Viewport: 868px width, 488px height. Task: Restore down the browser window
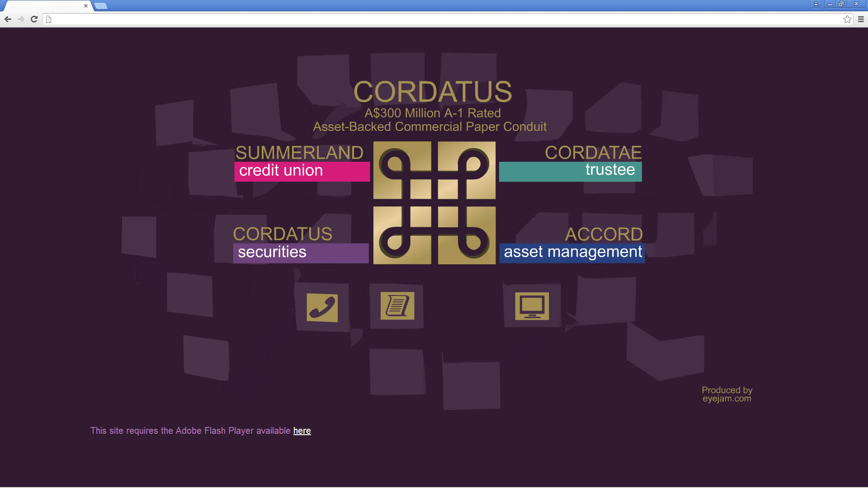(x=841, y=4)
